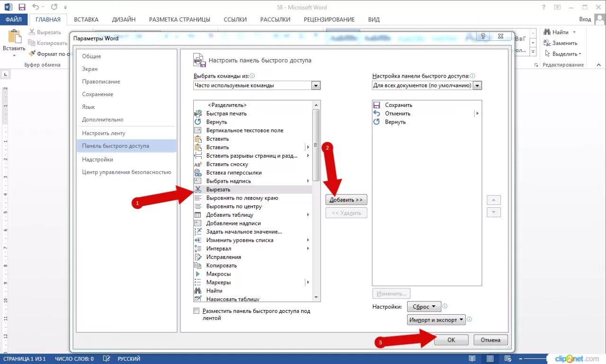Screen dimensions: 606x364
Task: Click the Redo icon in the title bar
Action: [x=53, y=7]
